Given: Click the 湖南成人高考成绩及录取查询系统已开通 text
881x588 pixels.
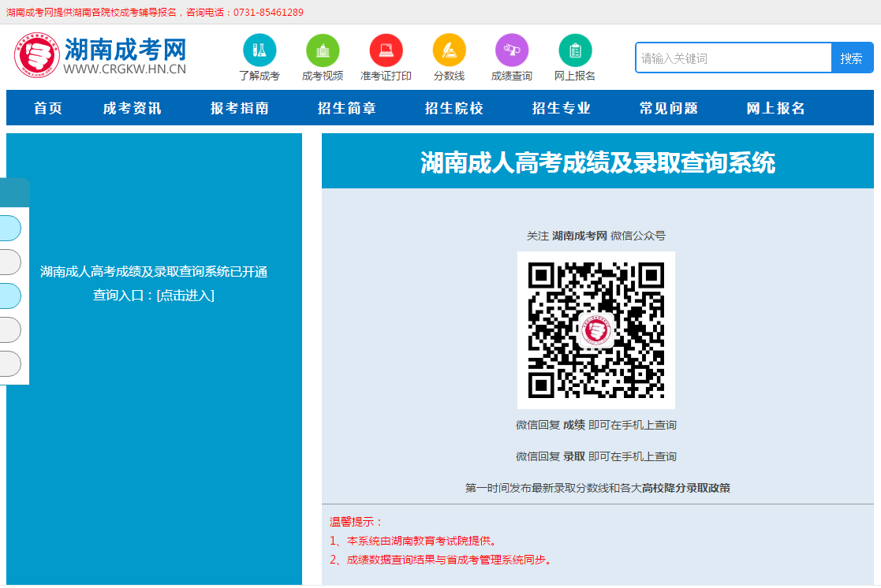Looking at the screenshot, I should (x=154, y=272).
